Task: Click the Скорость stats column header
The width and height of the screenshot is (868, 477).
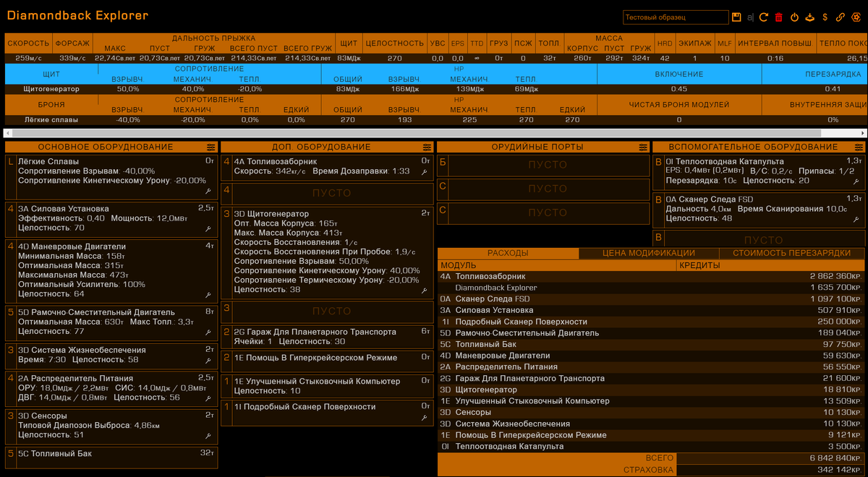Action: (29, 43)
